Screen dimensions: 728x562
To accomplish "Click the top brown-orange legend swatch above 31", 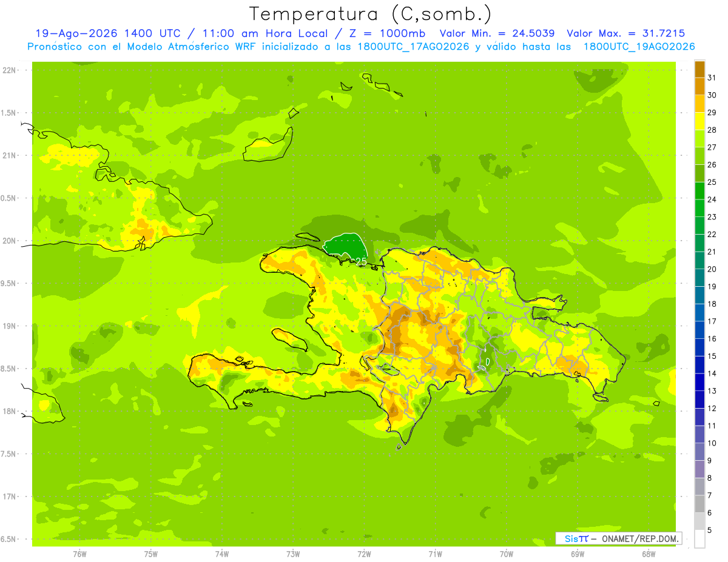I will point(699,69).
